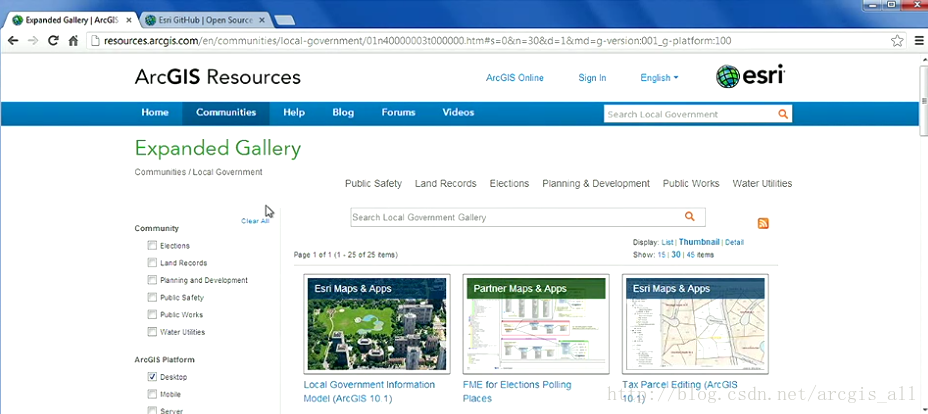This screenshot has height=414, width=928.
Task: Click the RSS feed icon
Action: 763,224
